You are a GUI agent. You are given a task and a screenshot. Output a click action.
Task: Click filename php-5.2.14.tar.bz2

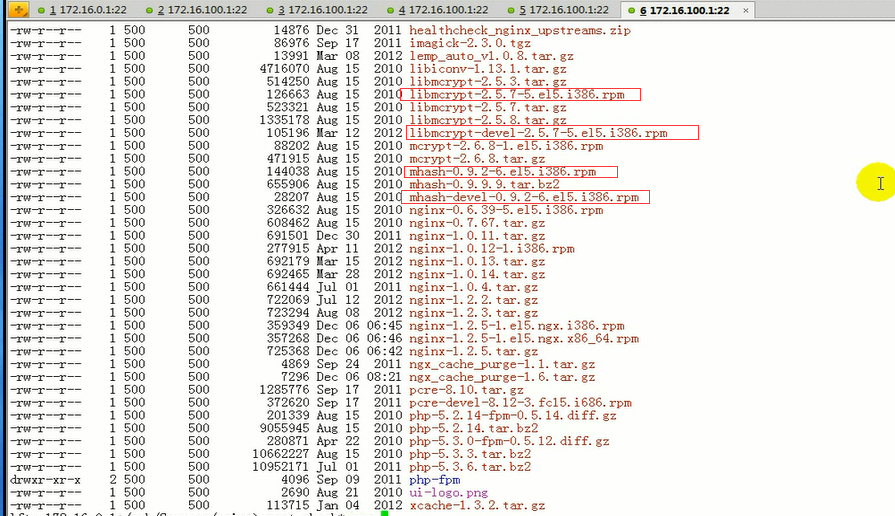click(473, 428)
